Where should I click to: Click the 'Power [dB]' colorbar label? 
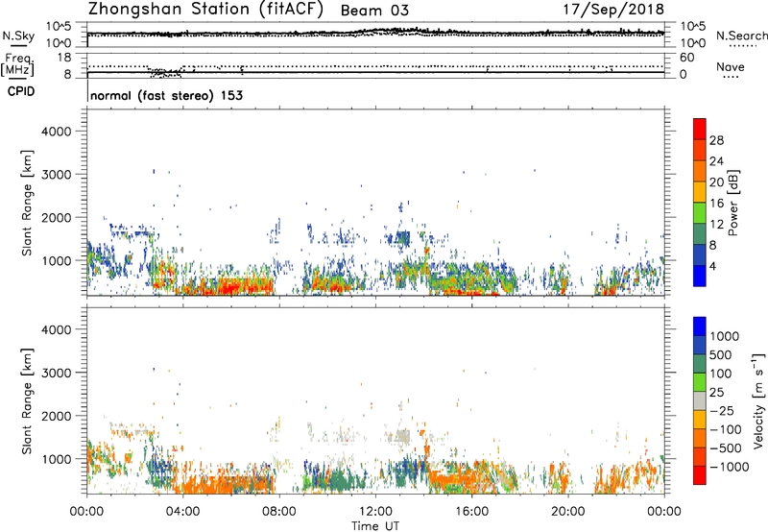[x=732, y=203]
